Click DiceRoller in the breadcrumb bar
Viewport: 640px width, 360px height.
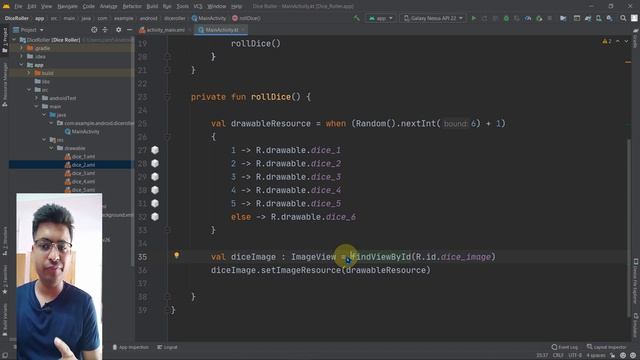(17, 18)
